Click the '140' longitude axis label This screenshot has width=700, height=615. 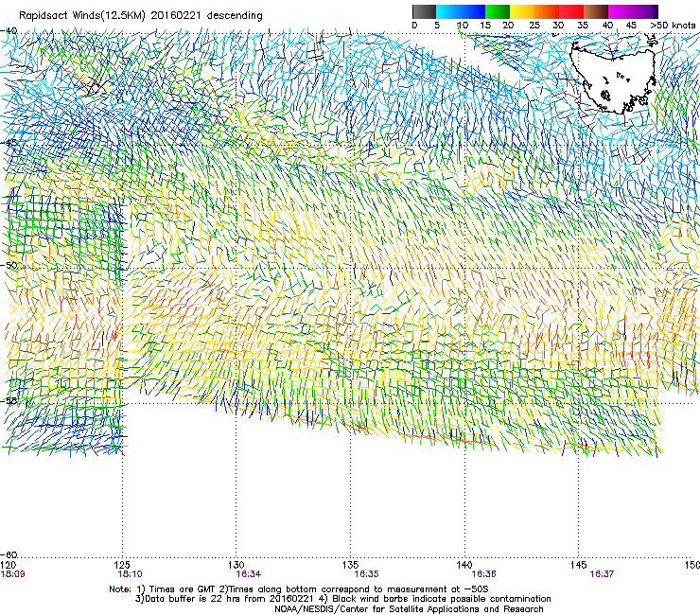click(x=464, y=565)
